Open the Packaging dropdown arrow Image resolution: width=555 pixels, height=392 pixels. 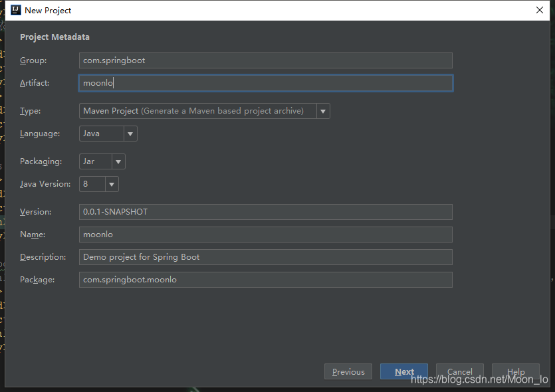(x=118, y=161)
